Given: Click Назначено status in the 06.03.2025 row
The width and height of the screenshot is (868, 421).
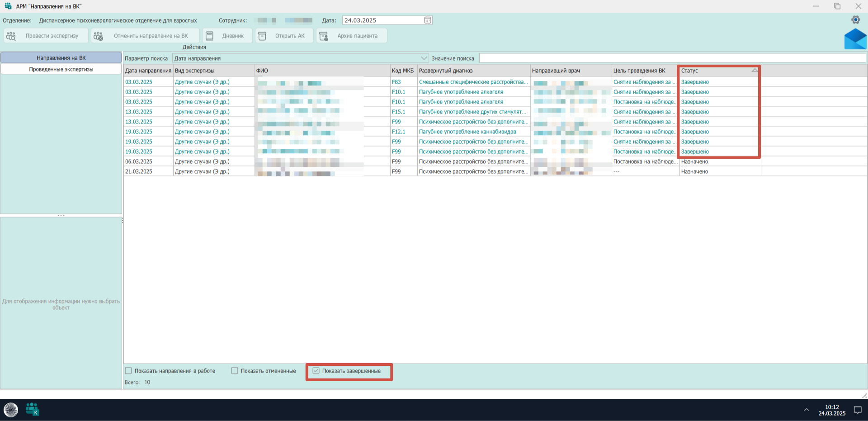Looking at the screenshot, I should pos(694,161).
